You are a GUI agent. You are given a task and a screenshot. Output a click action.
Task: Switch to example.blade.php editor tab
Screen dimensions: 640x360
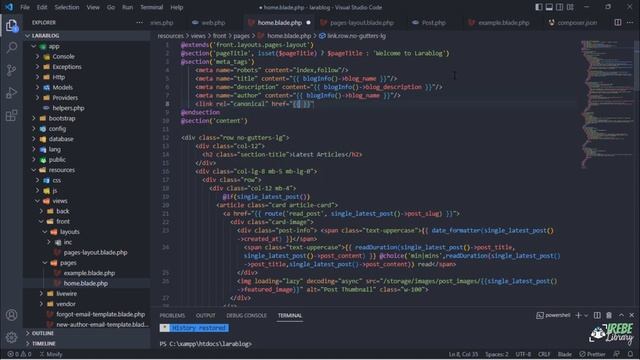(499, 22)
